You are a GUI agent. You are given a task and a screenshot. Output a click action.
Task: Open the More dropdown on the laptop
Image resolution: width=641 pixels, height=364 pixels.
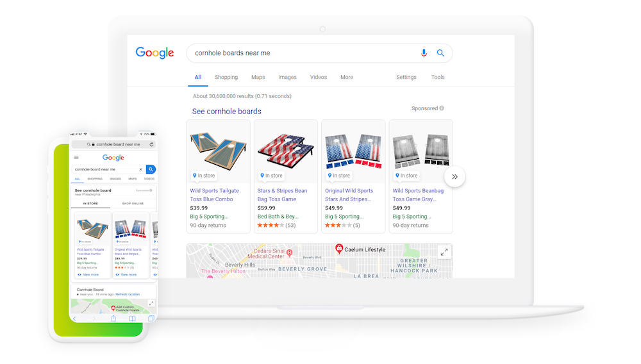[x=347, y=77]
